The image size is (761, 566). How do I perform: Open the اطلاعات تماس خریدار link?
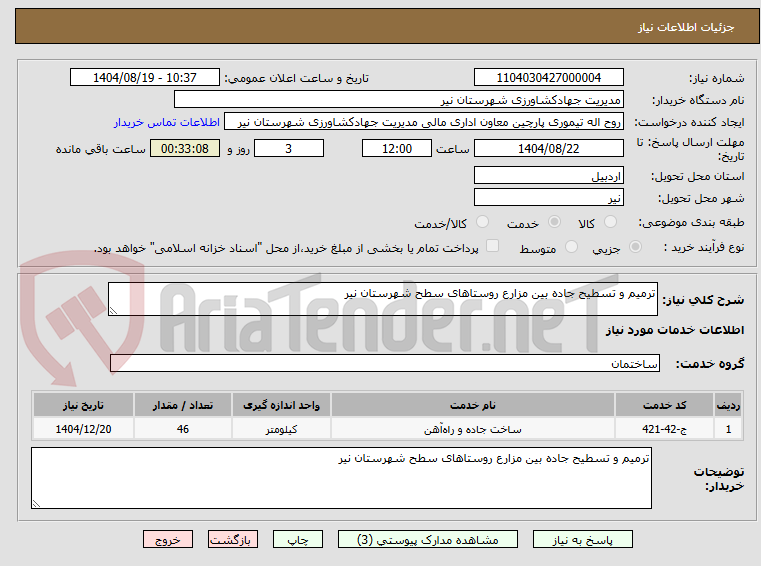[x=167, y=122]
